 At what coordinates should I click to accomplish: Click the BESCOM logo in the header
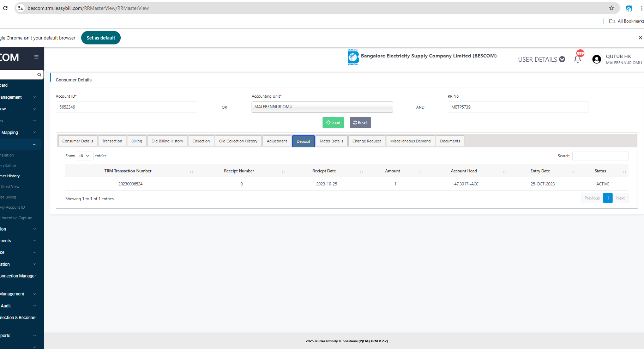coord(353,57)
